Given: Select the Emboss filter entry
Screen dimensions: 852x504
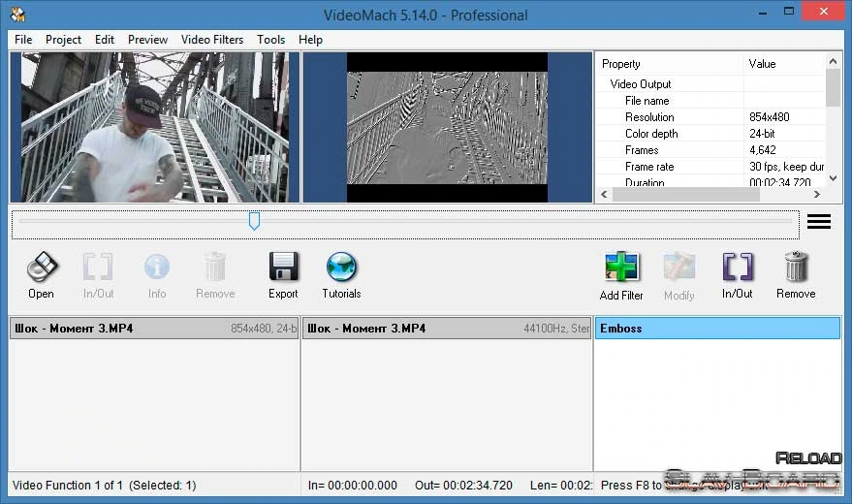Looking at the screenshot, I should pyautogui.click(x=717, y=329).
